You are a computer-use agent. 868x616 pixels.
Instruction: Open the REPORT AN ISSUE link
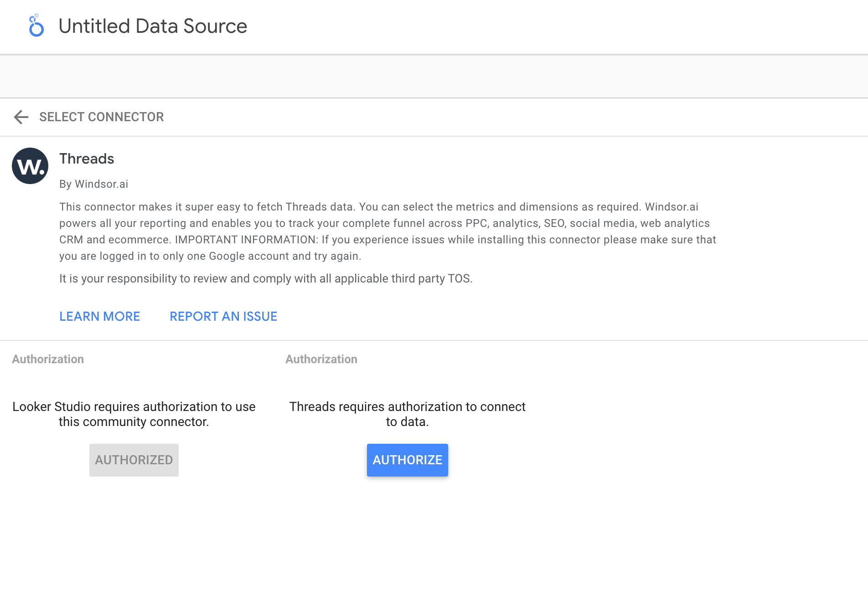223,316
